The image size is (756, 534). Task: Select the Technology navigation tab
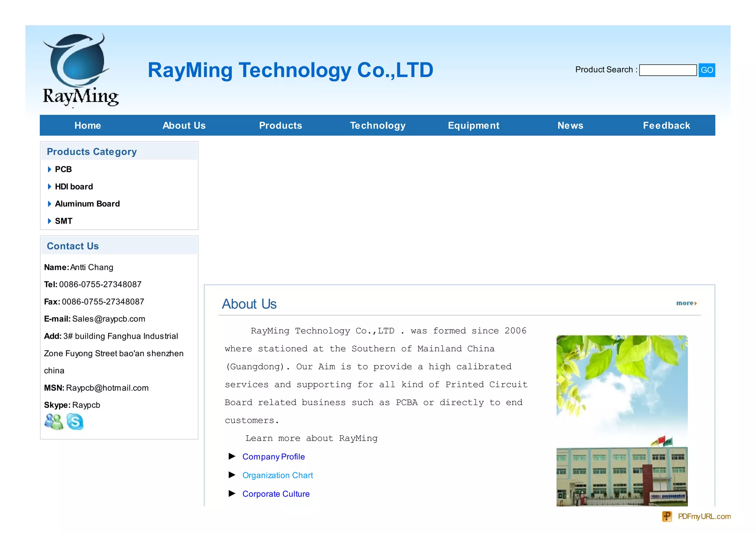coord(377,125)
